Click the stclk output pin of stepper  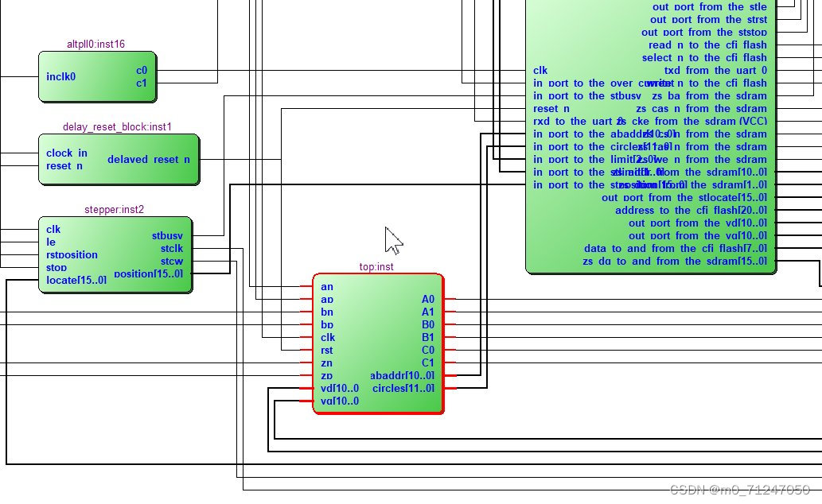tap(173, 248)
